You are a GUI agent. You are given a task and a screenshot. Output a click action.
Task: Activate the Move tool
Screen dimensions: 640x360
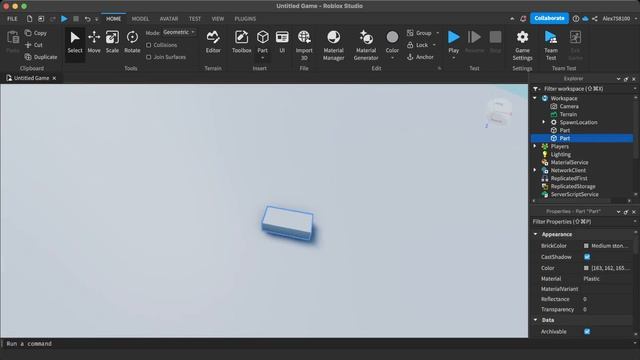pyautogui.click(x=94, y=42)
